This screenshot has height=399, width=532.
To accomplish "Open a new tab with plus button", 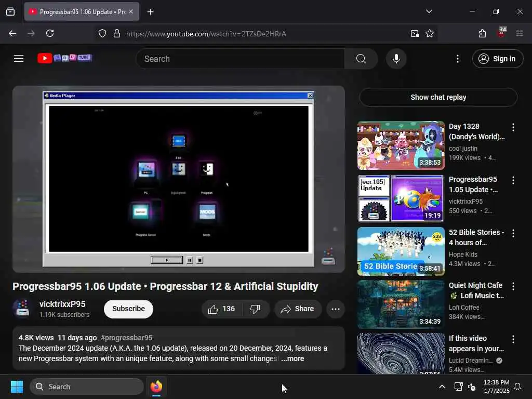I will 150,12.
